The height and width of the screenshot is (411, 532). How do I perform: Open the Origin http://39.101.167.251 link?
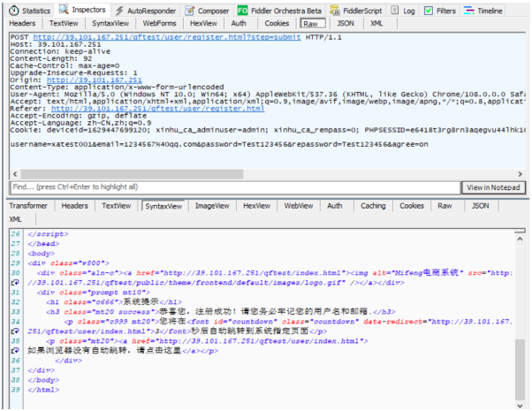coord(95,80)
